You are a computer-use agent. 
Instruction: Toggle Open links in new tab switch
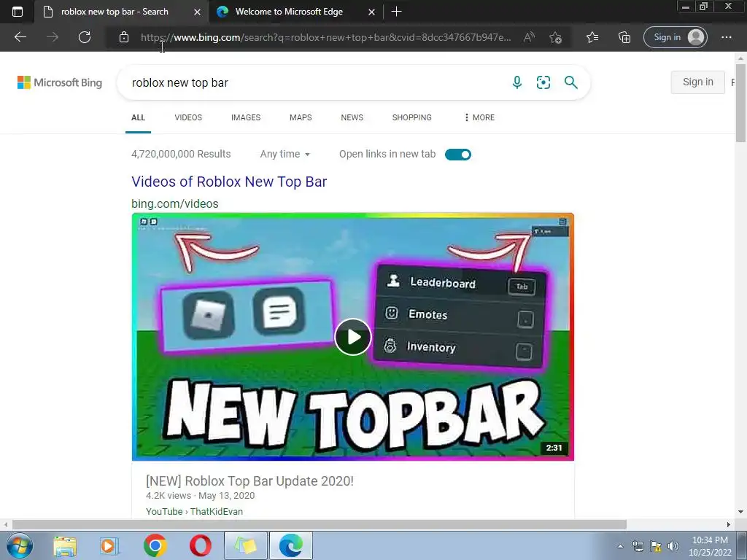(x=458, y=155)
